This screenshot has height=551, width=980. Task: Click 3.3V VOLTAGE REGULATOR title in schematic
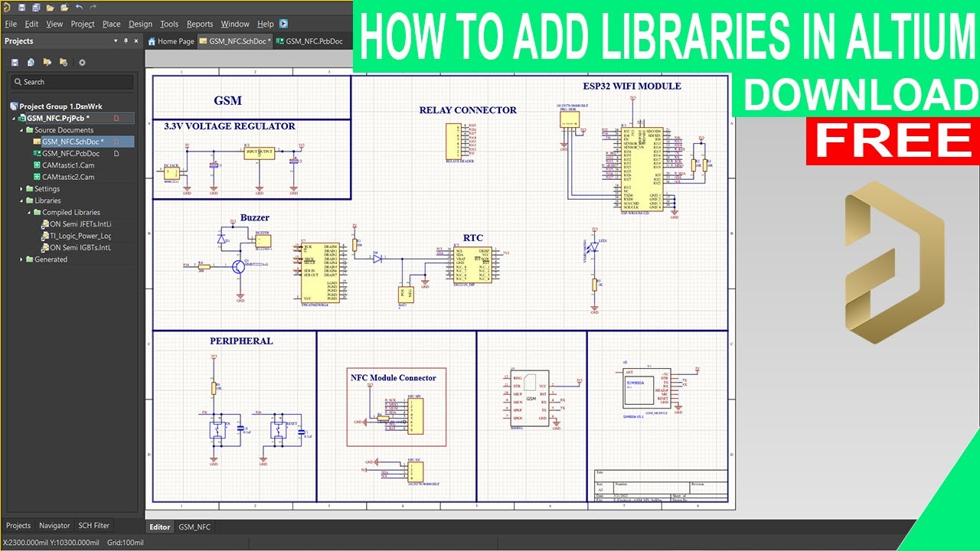coord(230,126)
